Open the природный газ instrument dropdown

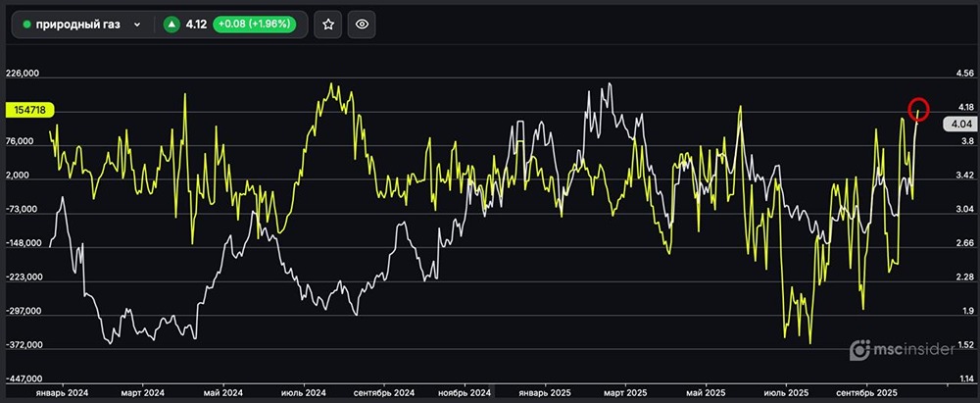(136, 25)
